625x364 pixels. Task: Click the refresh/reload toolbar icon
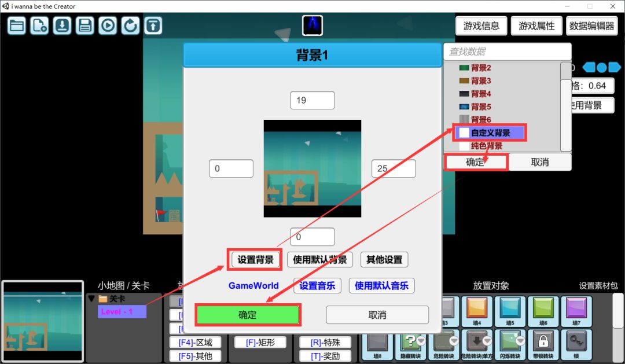pos(130,25)
